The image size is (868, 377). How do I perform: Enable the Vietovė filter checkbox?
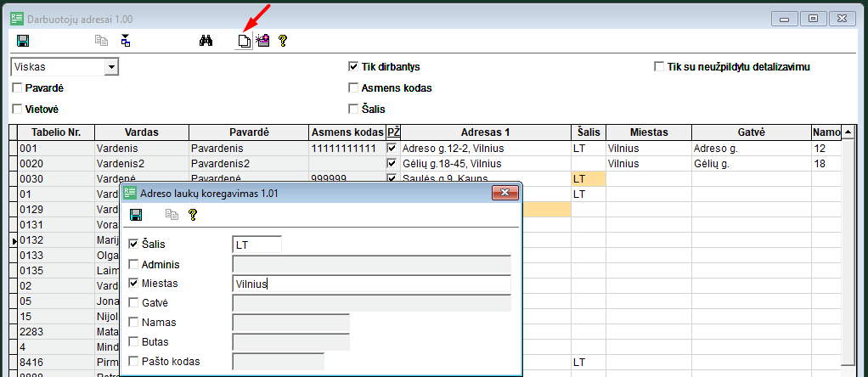[17, 109]
